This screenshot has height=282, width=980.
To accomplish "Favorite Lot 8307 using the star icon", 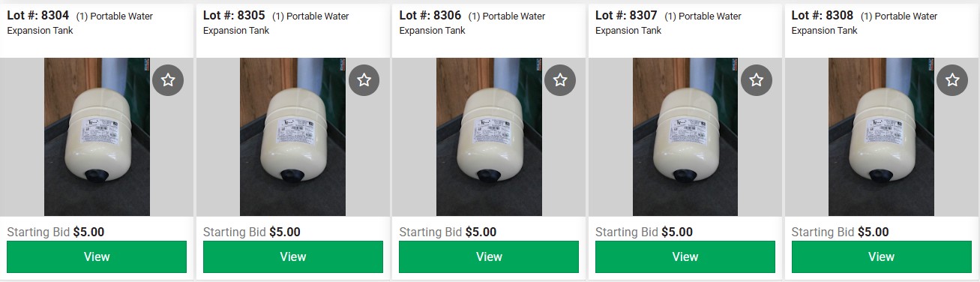I will [757, 80].
